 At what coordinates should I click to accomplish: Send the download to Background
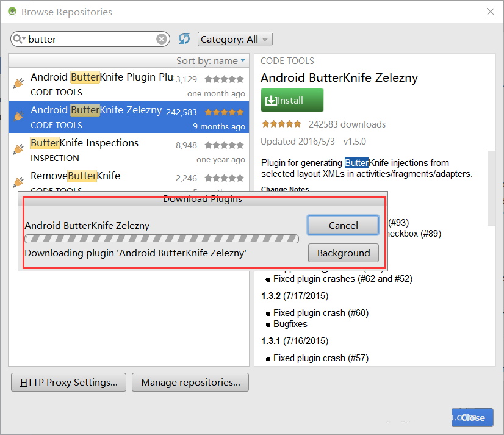(x=343, y=253)
